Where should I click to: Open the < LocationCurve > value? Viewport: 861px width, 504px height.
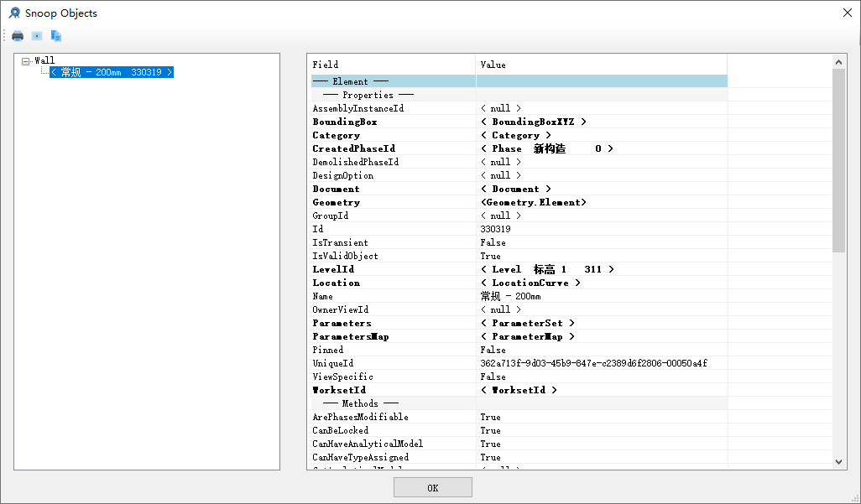point(530,283)
